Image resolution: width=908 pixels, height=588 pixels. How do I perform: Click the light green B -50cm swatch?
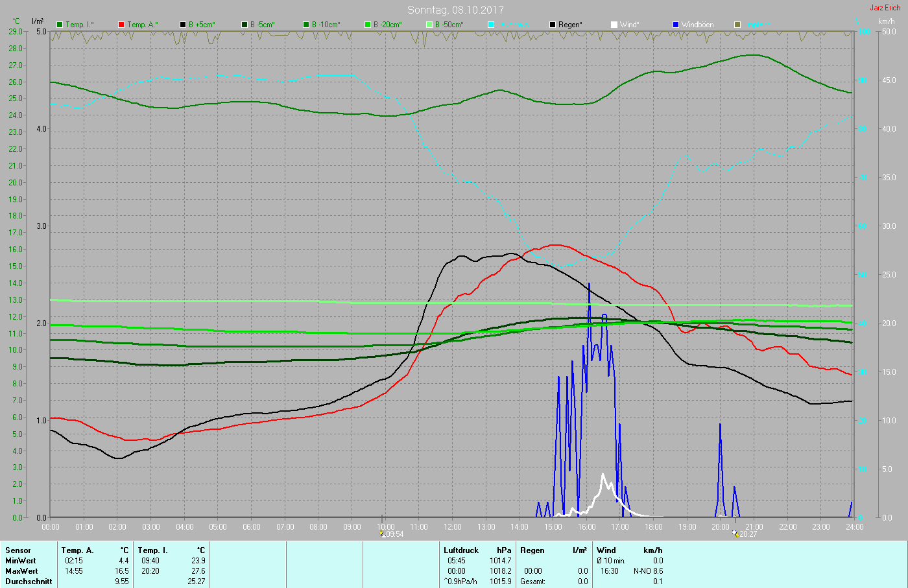coord(429,25)
